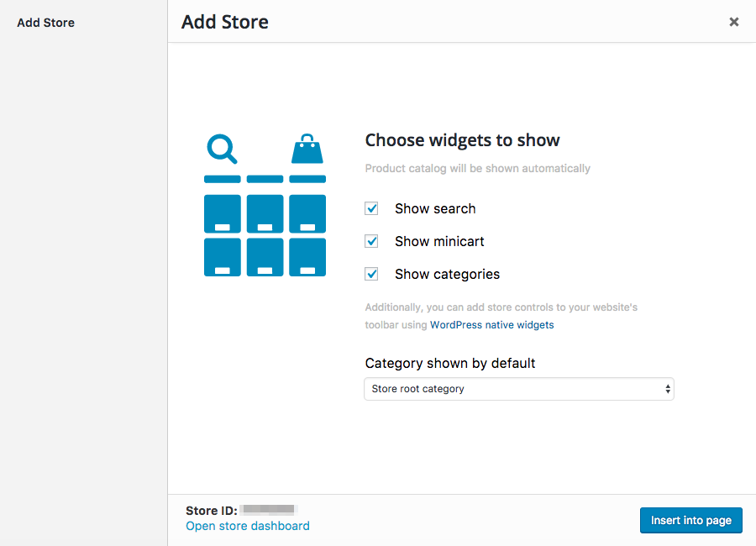Disable the Show categories checkbox
Image resolution: width=756 pixels, height=546 pixels.
[x=371, y=274]
